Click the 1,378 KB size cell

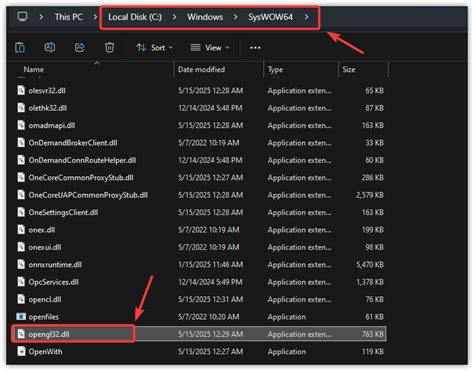[370, 282]
